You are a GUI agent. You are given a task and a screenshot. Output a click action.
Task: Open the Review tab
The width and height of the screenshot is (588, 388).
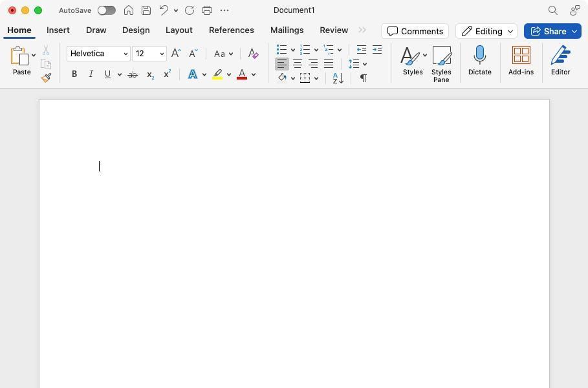coord(334,30)
